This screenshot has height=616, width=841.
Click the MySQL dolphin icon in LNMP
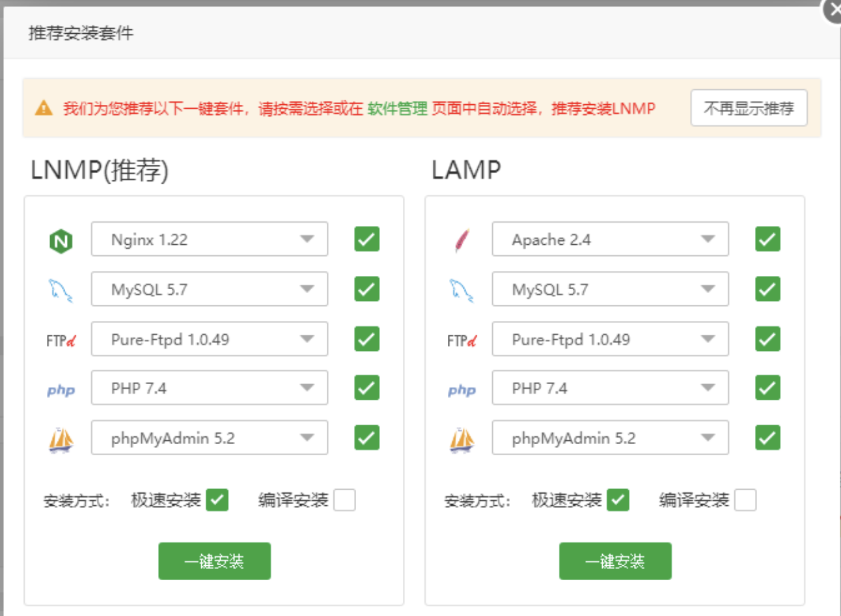pyautogui.click(x=61, y=290)
